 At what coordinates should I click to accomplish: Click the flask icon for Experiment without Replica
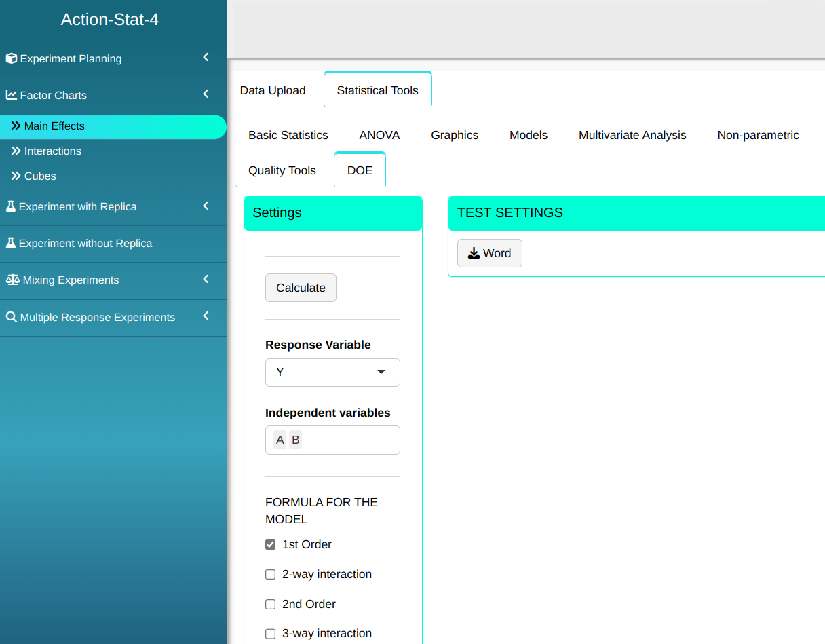coord(11,243)
